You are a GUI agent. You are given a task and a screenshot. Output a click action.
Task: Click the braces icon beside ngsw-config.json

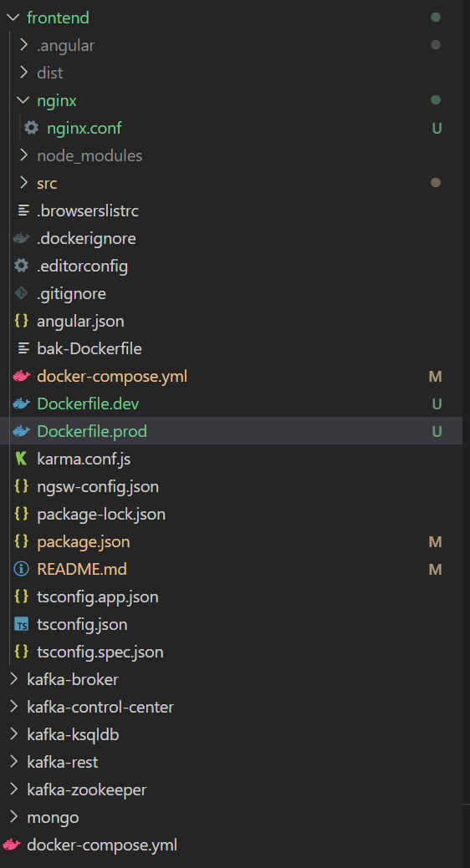tap(21, 486)
